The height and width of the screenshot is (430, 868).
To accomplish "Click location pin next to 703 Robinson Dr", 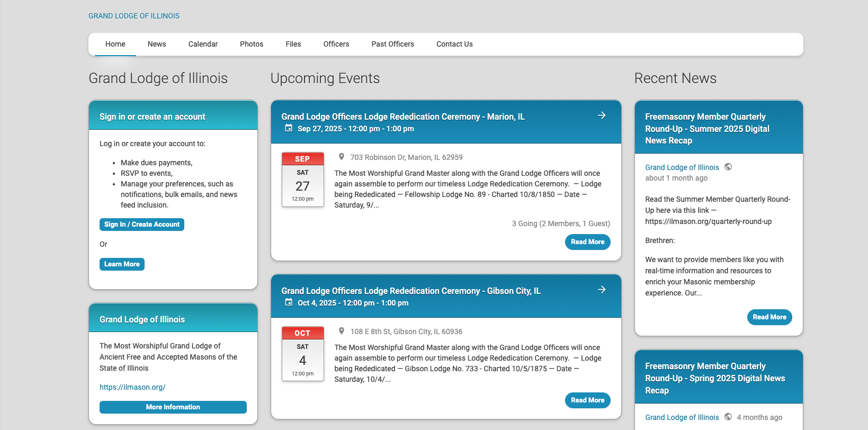I will click(342, 157).
